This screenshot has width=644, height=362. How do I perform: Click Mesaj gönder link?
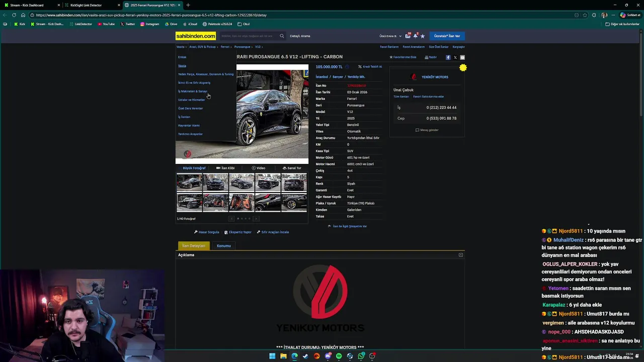(427, 130)
